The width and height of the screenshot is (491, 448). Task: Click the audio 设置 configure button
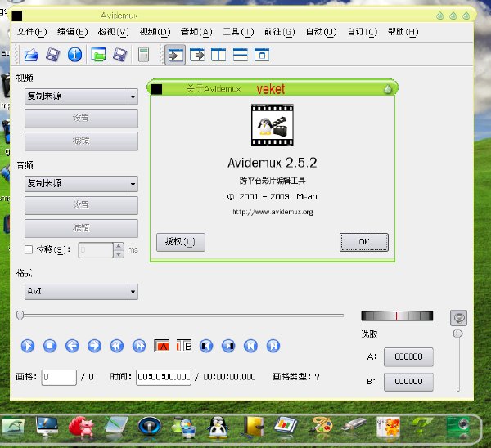tap(81, 205)
